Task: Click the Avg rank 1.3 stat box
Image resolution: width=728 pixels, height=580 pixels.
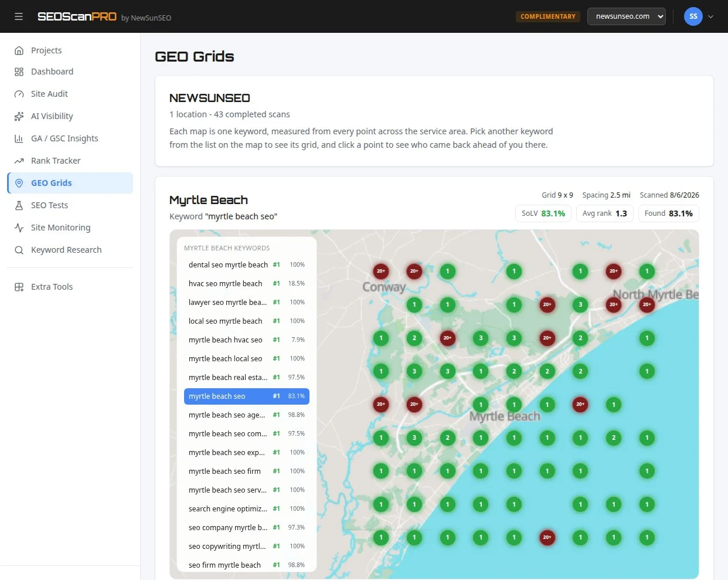Action: point(605,213)
